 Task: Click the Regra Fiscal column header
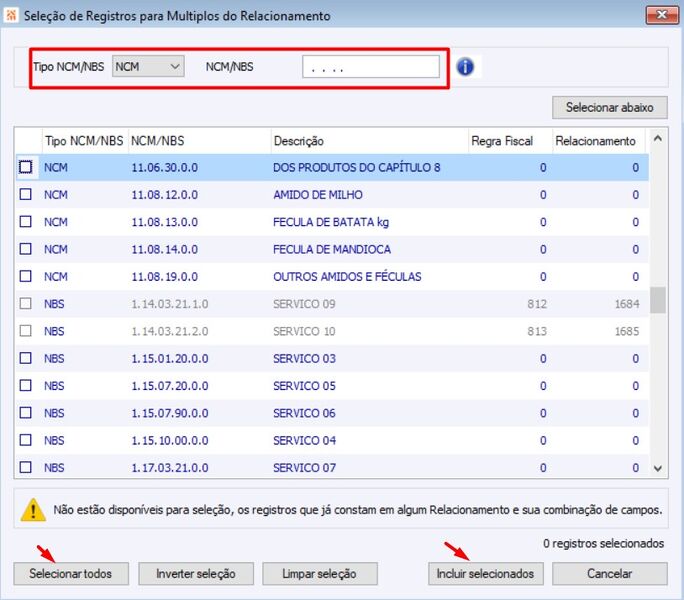coord(510,141)
